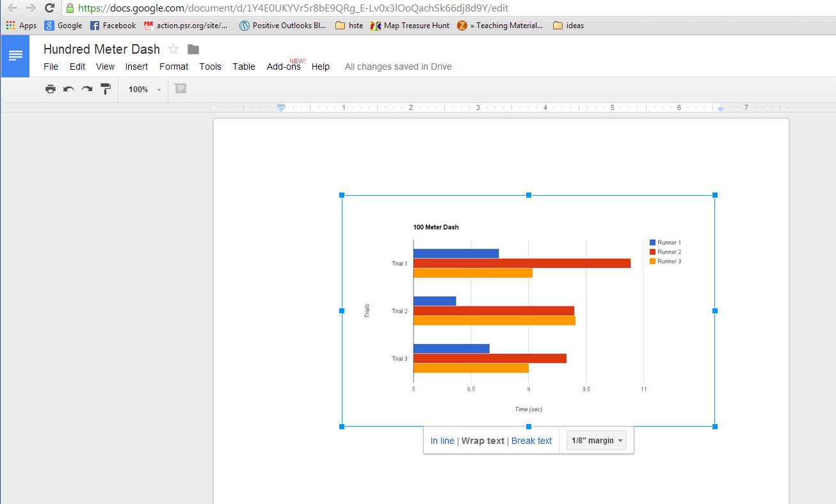Reload the page with the refresh icon

tap(49, 8)
